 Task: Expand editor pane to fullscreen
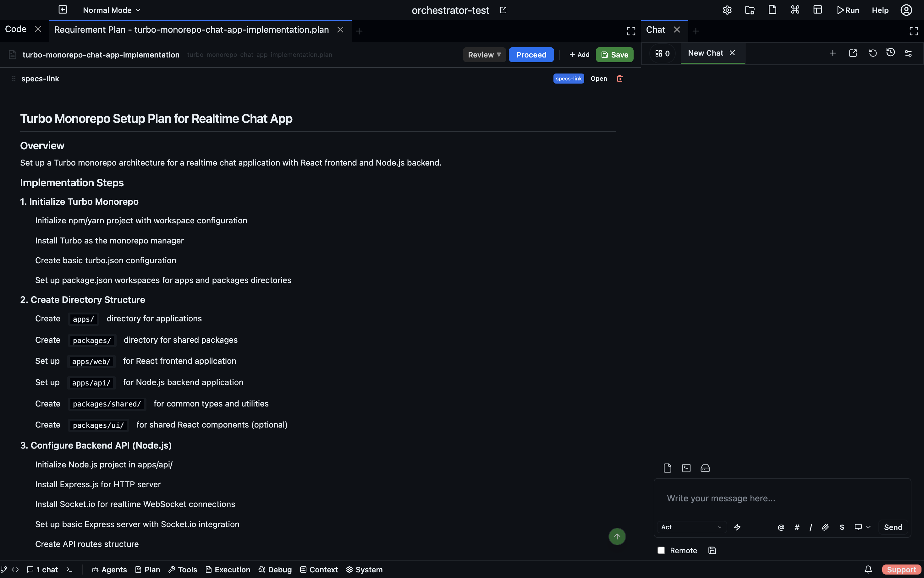pyautogui.click(x=631, y=31)
